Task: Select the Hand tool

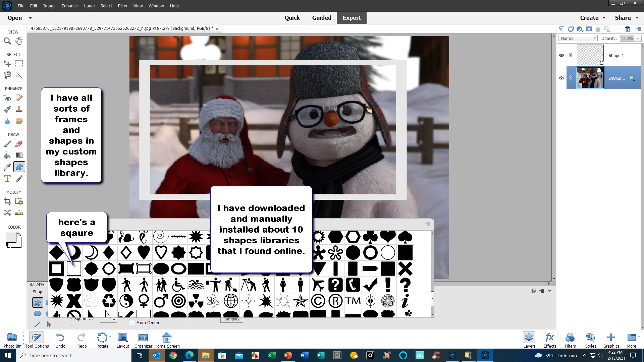Action: (x=19, y=41)
